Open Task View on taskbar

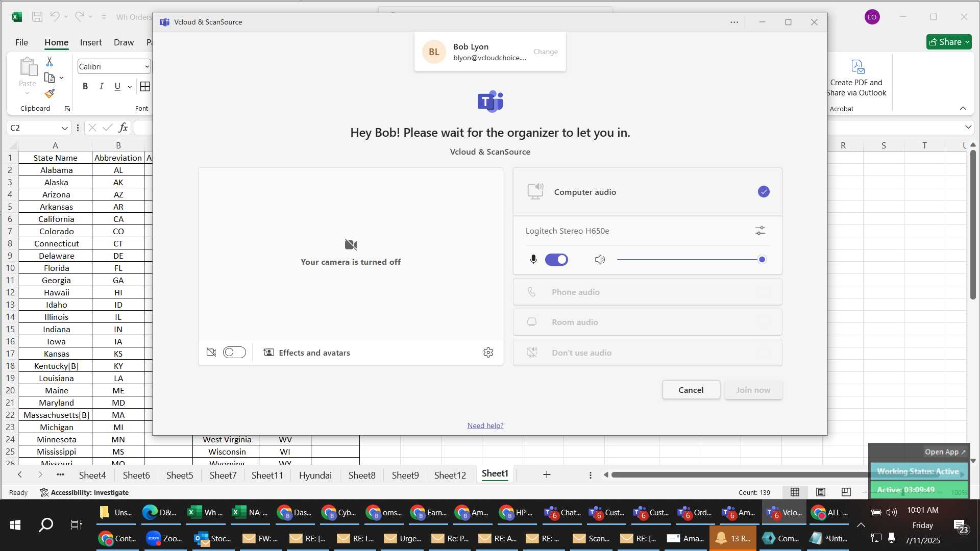(x=77, y=524)
